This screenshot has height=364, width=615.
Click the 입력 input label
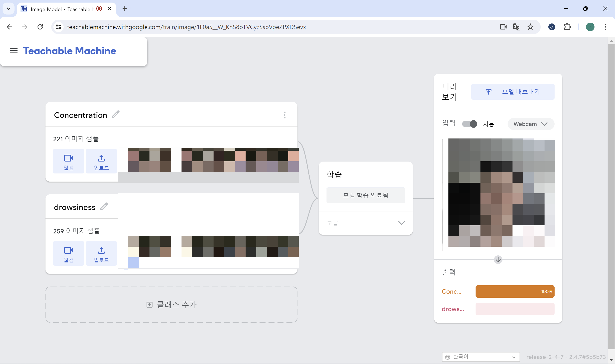[448, 123]
